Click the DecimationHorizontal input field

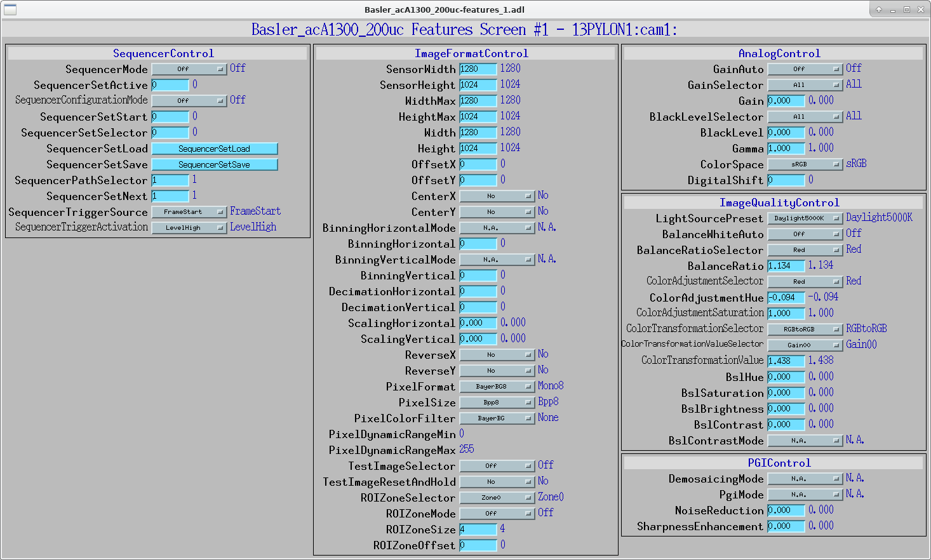coord(478,291)
